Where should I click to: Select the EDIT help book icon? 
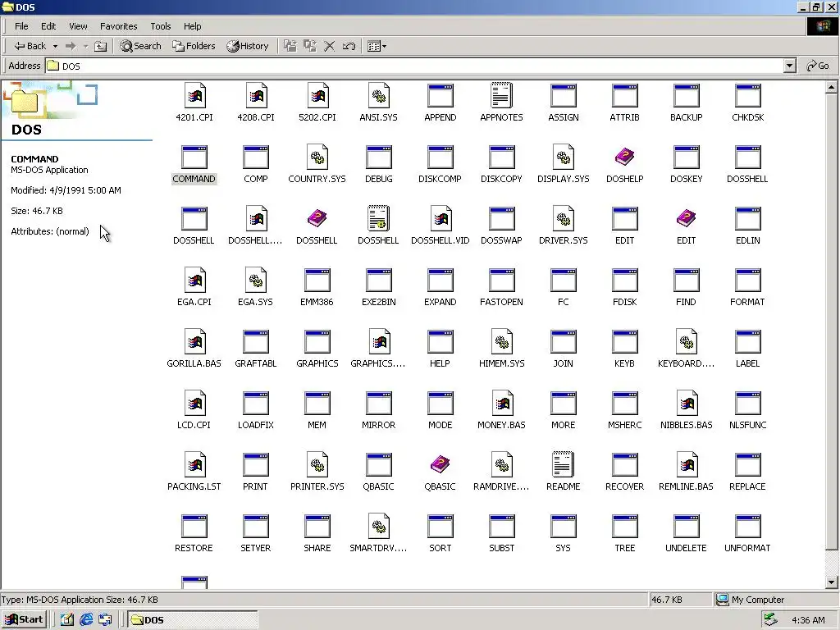[687, 219]
